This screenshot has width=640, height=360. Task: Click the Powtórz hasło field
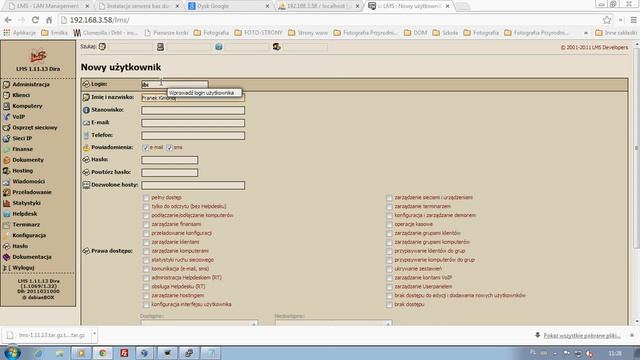tap(170, 173)
